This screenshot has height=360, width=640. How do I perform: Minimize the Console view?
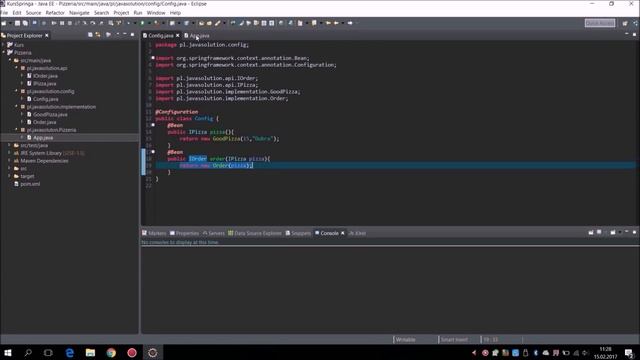click(x=627, y=232)
